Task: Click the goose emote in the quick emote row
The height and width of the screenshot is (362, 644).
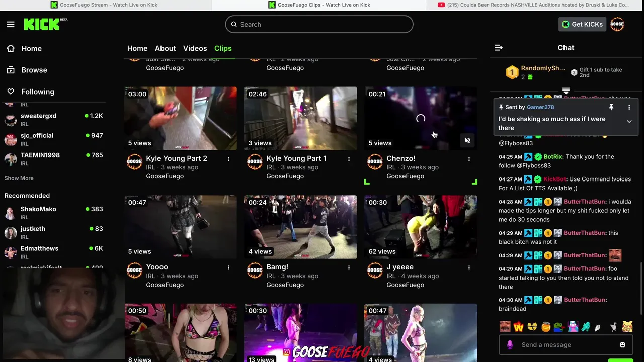Action: tap(613, 327)
